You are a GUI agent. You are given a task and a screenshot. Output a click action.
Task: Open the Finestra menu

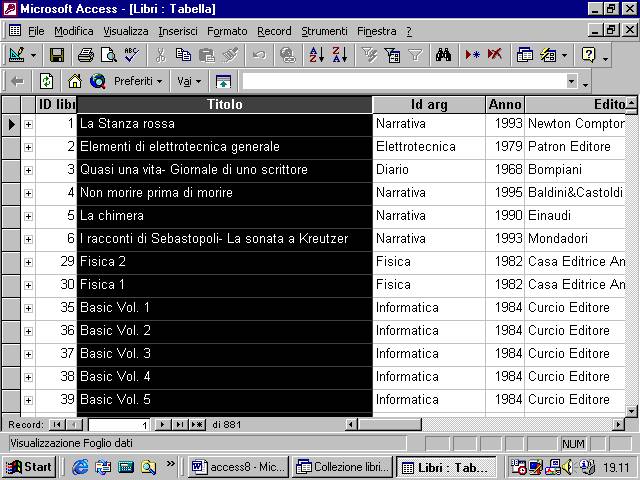pos(377,31)
